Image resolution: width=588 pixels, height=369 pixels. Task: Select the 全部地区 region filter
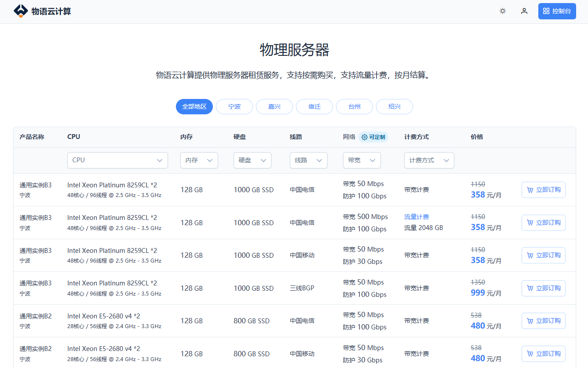(x=194, y=106)
